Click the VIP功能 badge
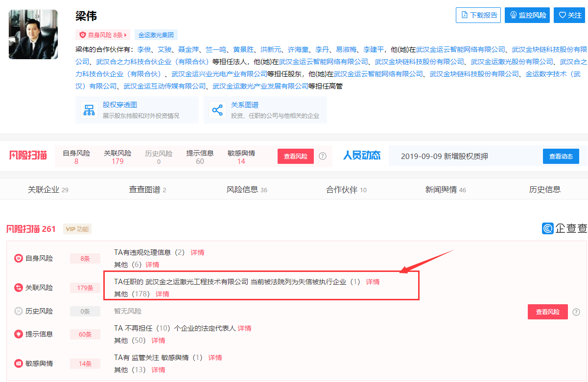Image resolution: width=588 pixels, height=382 pixels. (x=77, y=229)
